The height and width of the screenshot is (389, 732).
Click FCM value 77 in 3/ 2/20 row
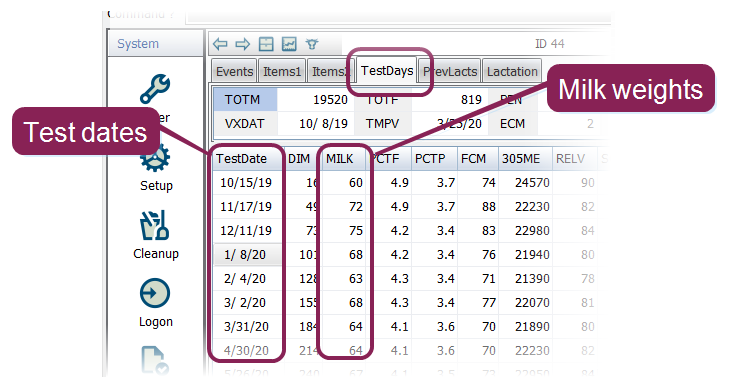pyautogui.click(x=489, y=303)
